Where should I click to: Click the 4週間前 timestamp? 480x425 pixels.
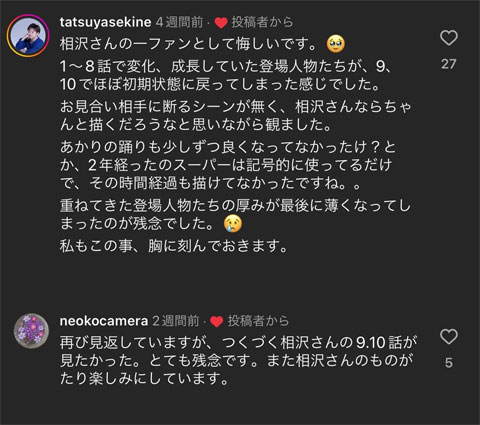coord(179,22)
